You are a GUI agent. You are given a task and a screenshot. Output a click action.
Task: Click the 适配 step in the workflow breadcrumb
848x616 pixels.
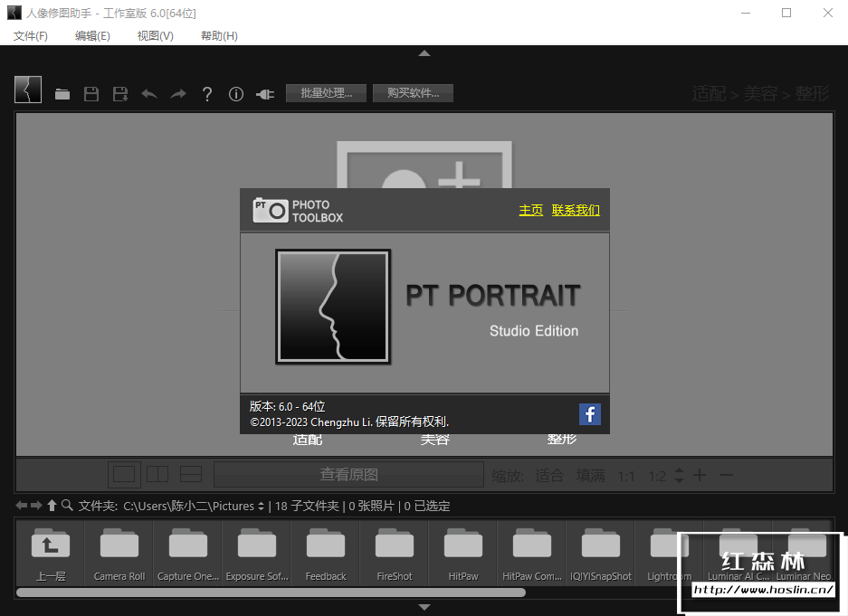point(709,94)
